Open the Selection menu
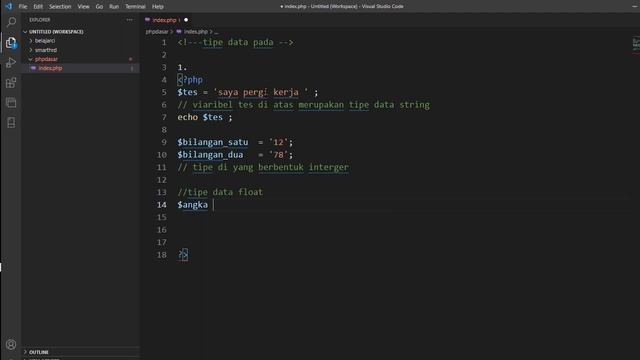Viewport: 640px width, 360px height. click(60, 7)
